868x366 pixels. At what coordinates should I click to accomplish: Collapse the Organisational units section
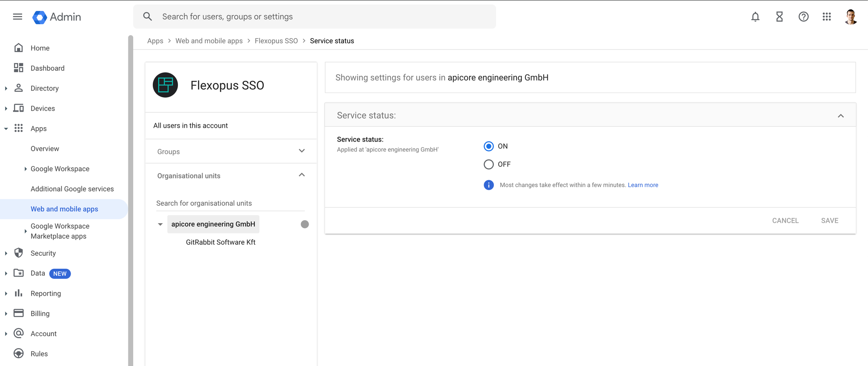point(302,175)
